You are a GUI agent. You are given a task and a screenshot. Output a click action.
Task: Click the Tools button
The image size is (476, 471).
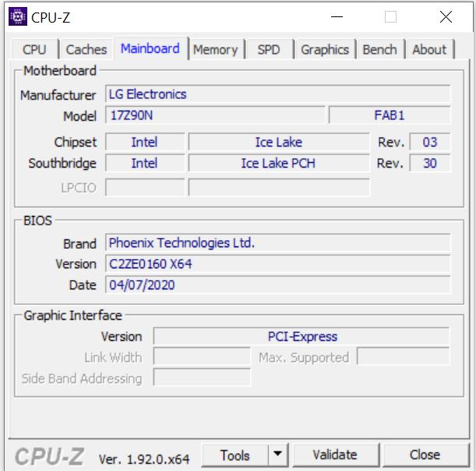pos(235,455)
